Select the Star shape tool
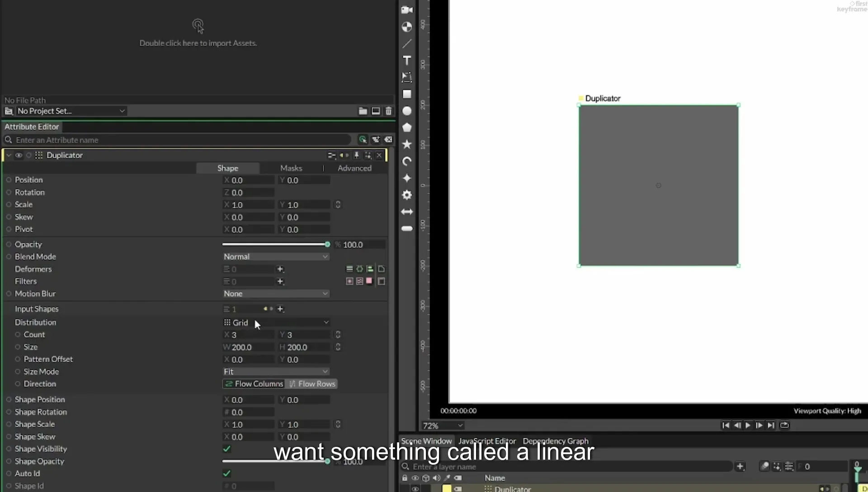 coord(407,144)
